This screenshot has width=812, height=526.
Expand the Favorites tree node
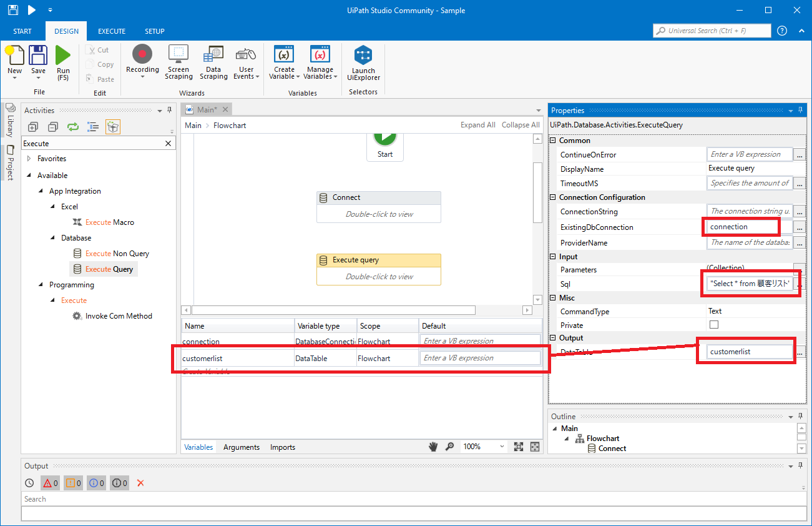(x=29, y=159)
